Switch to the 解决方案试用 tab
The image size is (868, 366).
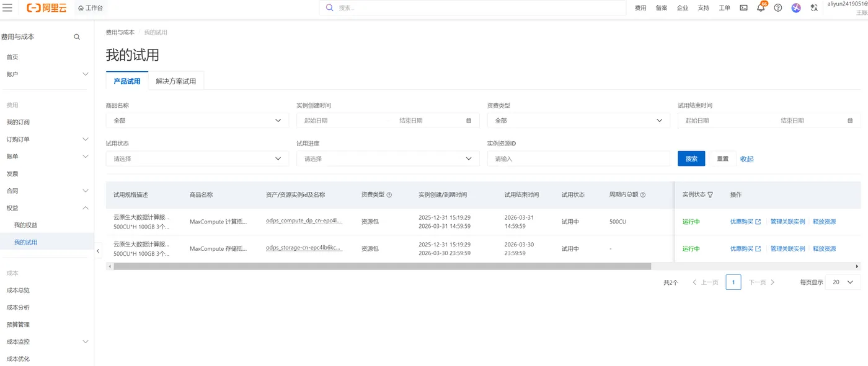tap(176, 81)
